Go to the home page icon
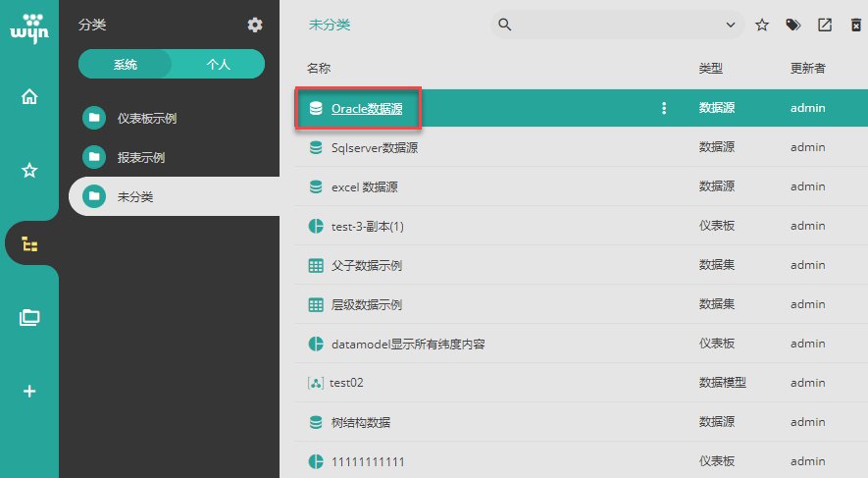The image size is (868, 478). click(29, 97)
